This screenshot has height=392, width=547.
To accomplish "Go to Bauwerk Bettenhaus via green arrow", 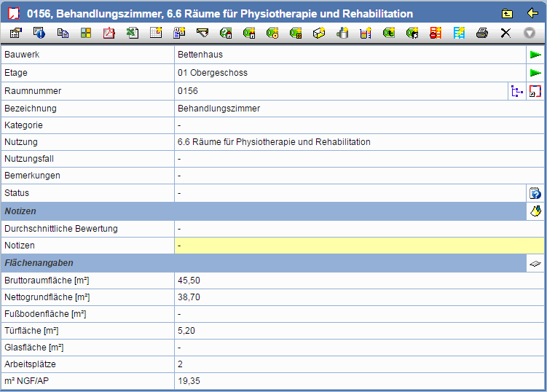I will (x=536, y=55).
